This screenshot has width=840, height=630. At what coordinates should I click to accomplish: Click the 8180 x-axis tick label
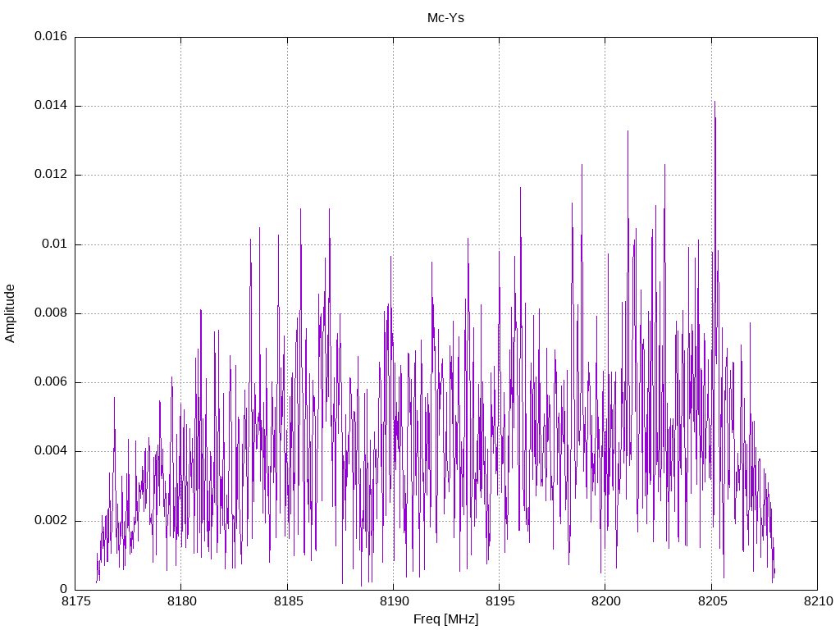pyautogui.click(x=182, y=601)
